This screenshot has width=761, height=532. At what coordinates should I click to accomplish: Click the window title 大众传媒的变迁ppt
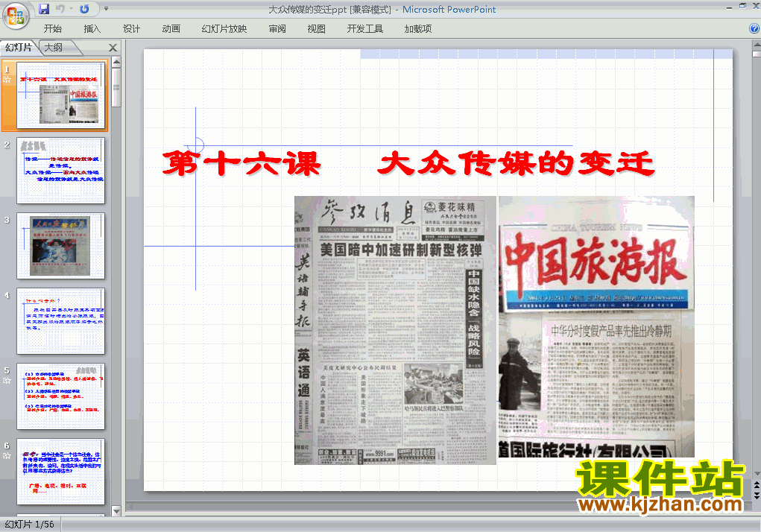(307, 9)
